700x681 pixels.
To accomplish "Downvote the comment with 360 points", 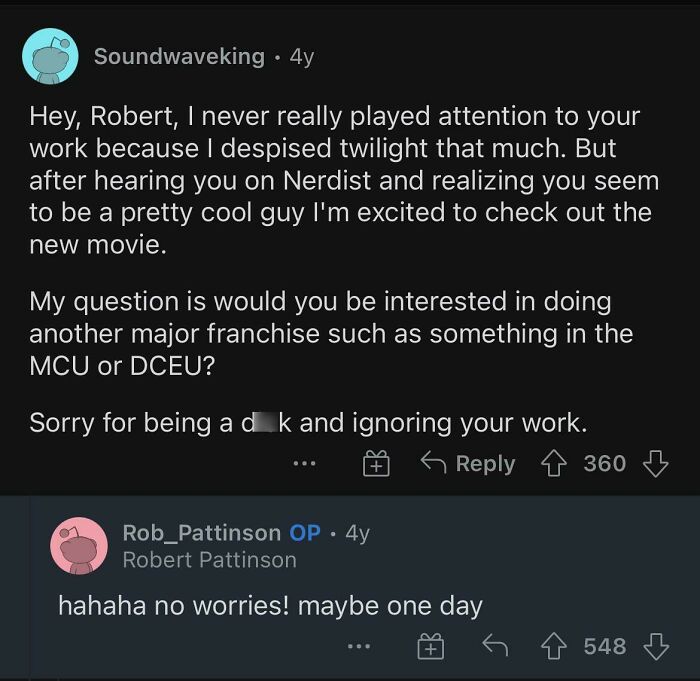I will 654,463.
